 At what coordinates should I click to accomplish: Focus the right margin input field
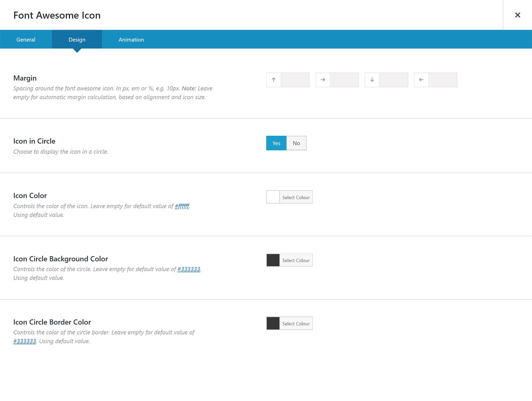pos(345,80)
